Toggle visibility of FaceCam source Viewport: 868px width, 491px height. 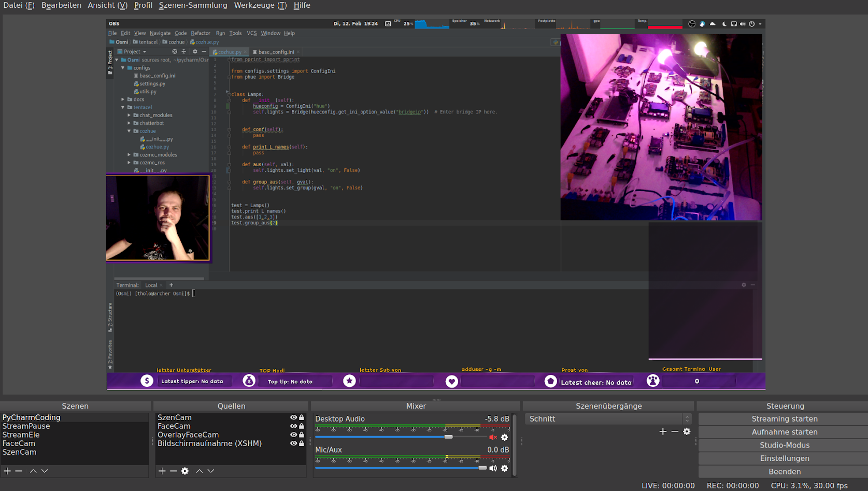coord(293,426)
